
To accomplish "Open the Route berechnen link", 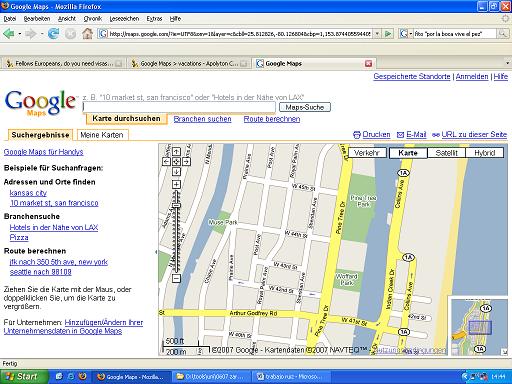I will 272,119.
